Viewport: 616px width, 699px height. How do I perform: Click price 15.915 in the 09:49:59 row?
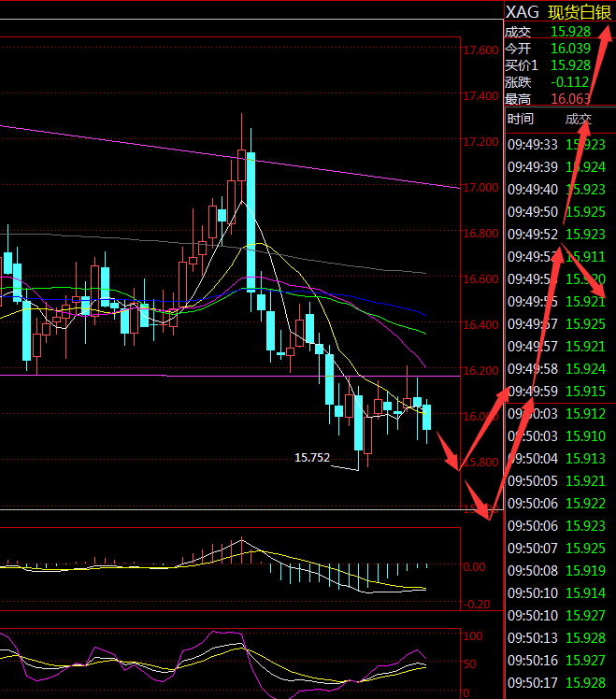586,392
